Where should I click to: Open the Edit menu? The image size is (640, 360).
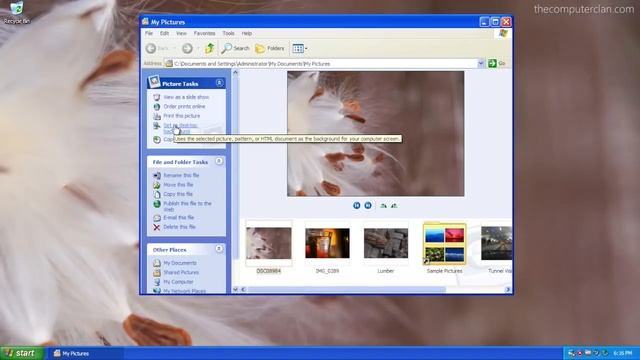coord(164,33)
